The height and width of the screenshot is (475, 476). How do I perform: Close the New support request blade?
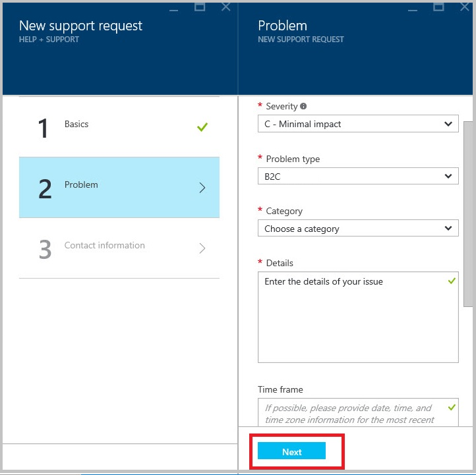pos(225,7)
